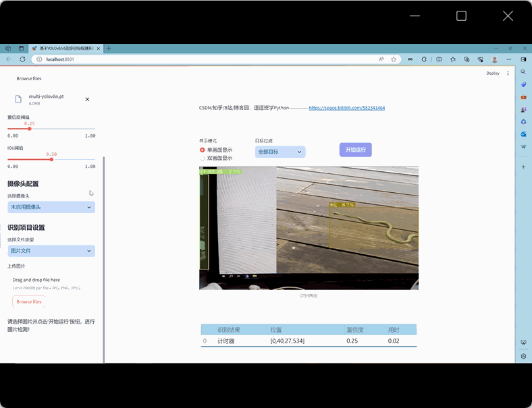Open the space.bilibili.com hyperlink
Viewport: 532px width, 408px height.
(347, 108)
